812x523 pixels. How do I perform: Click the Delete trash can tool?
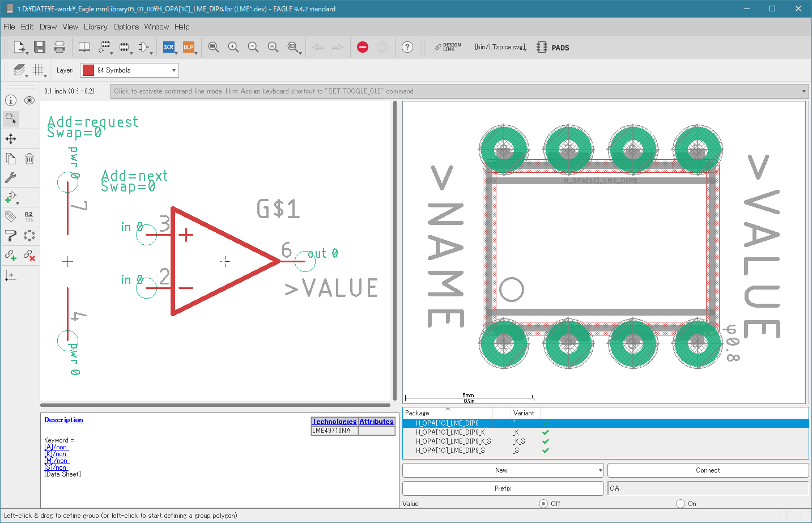(29, 159)
